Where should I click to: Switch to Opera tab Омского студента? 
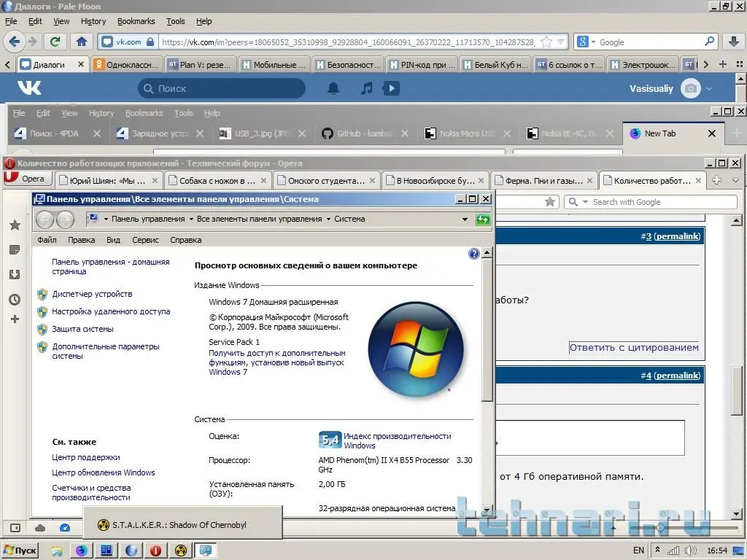point(325,181)
